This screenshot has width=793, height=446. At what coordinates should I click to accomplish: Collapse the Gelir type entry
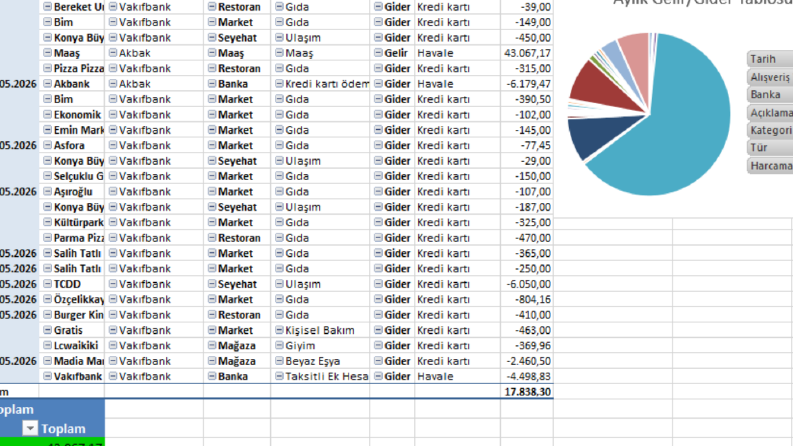click(378, 53)
